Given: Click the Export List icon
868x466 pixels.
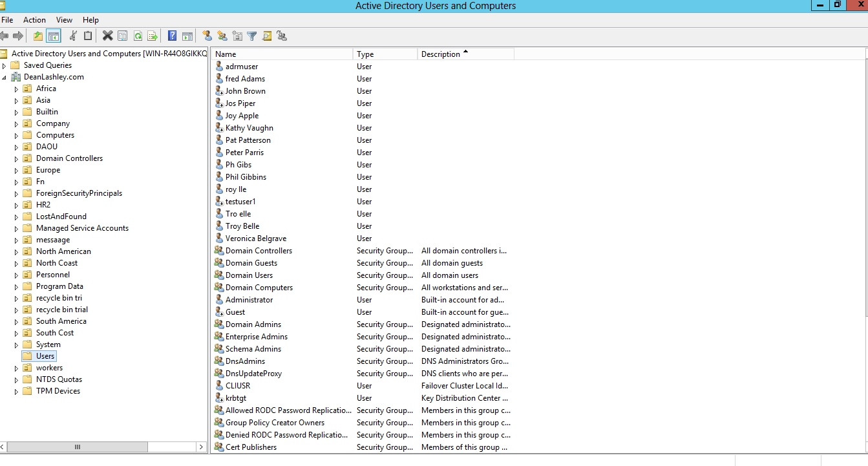Looking at the screenshot, I should pyautogui.click(x=153, y=36).
